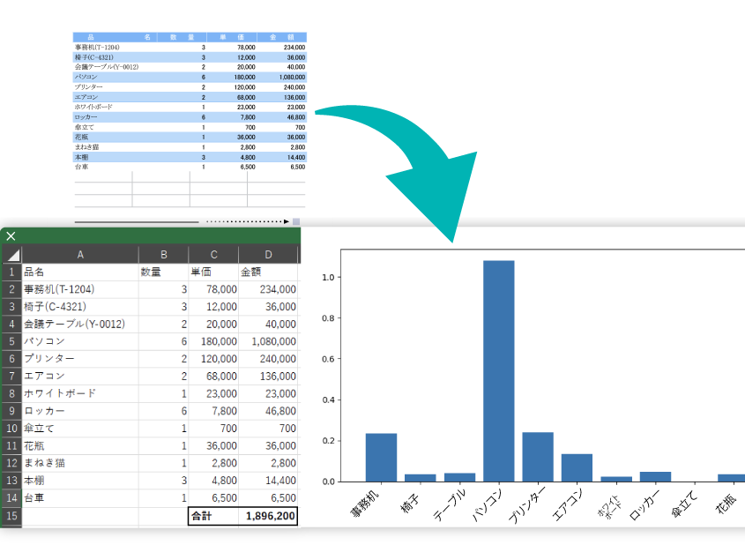Click the 傘立て axis label in the chart
The width and height of the screenshot is (745, 560).
tap(684, 504)
